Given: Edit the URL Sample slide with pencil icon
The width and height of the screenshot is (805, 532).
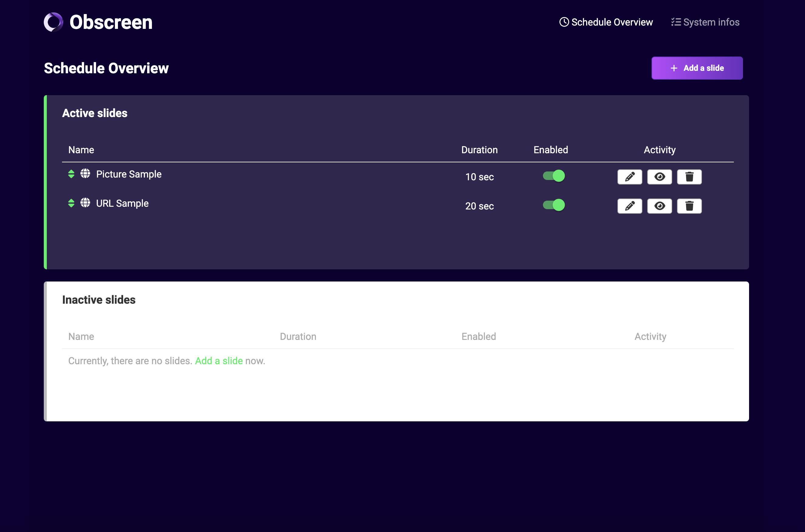Looking at the screenshot, I should coord(630,206).
